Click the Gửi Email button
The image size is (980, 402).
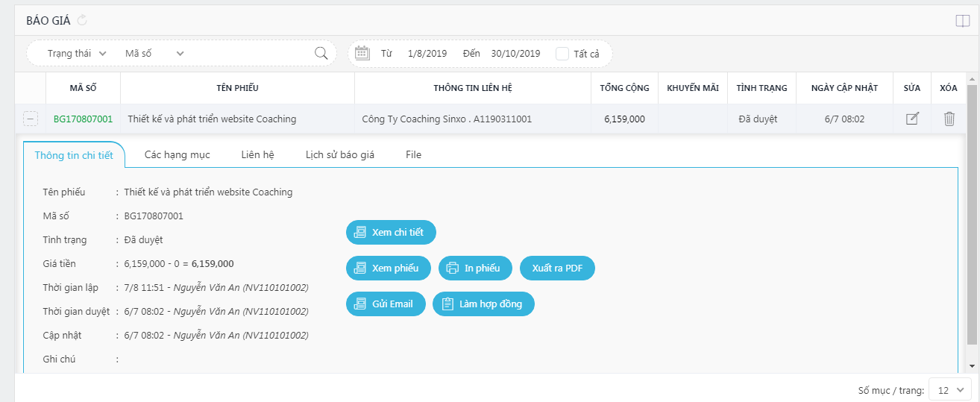click(386, 304)
